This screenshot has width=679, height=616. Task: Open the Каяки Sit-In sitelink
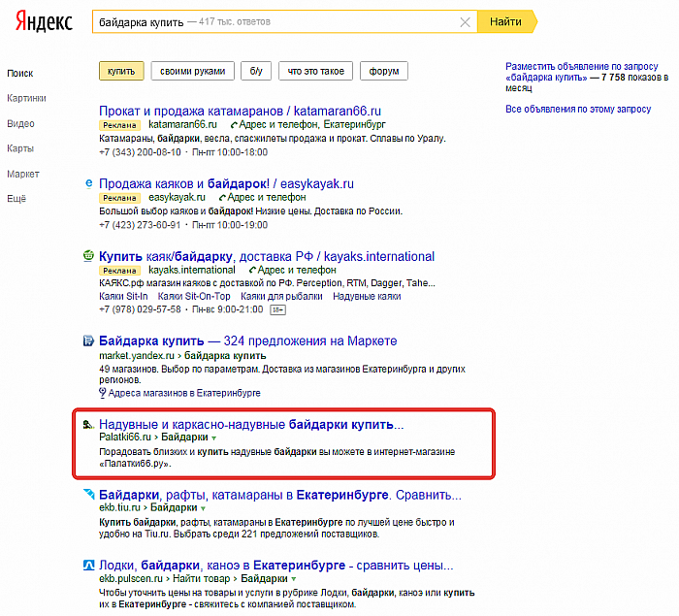[x=123, y=296]
